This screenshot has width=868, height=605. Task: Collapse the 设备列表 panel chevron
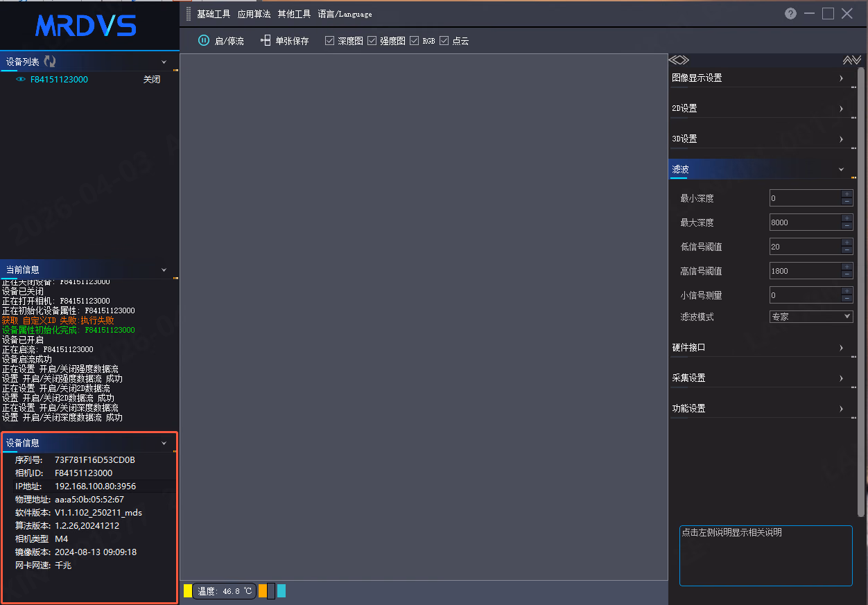164,62
